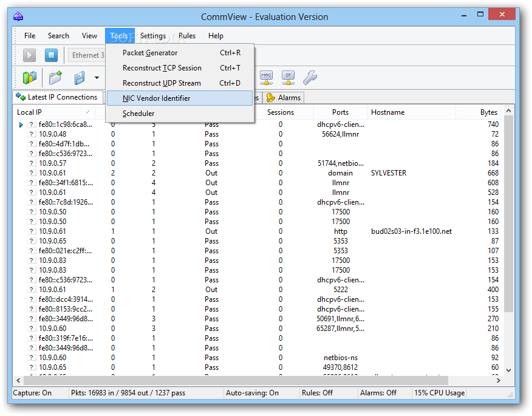Image resolution: width=532 pixels, height=416 pixels.
Task: Select NIC Vendor Identifier menu entry
Action: (x=180, y=98)
